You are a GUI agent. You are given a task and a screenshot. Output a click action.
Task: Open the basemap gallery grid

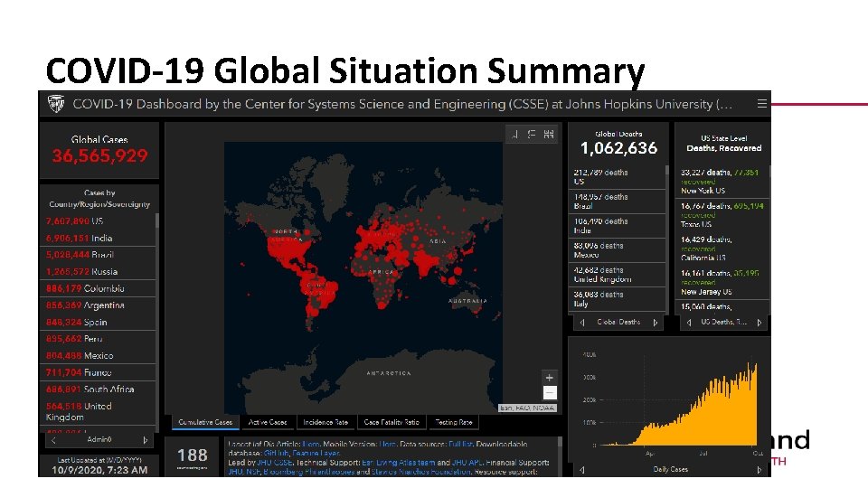[x=549, y=134]
